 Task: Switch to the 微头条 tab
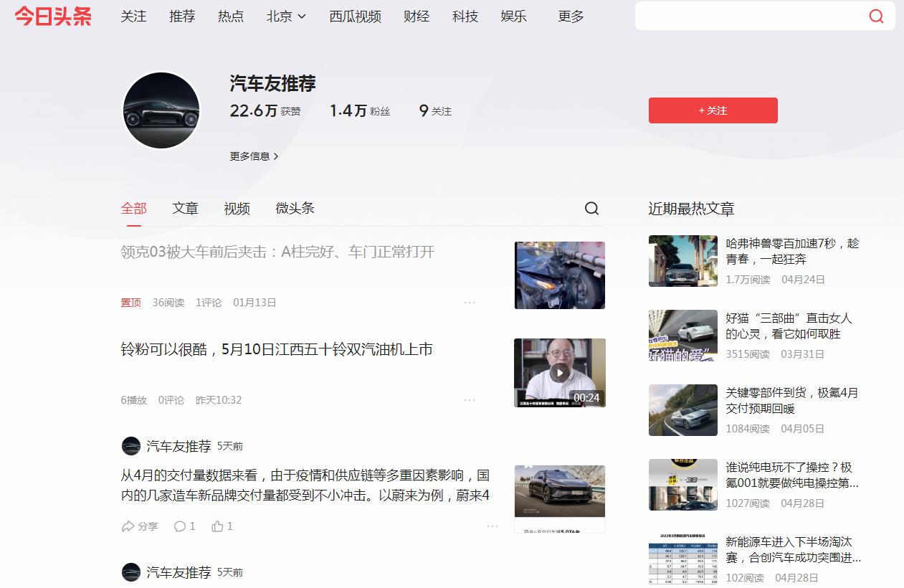coord(295,208)
